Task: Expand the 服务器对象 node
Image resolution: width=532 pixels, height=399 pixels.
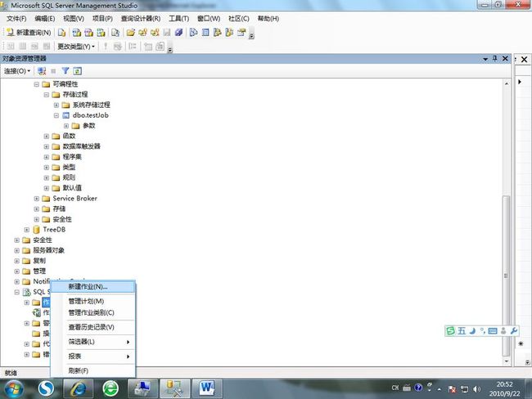Action: [16, 250]
